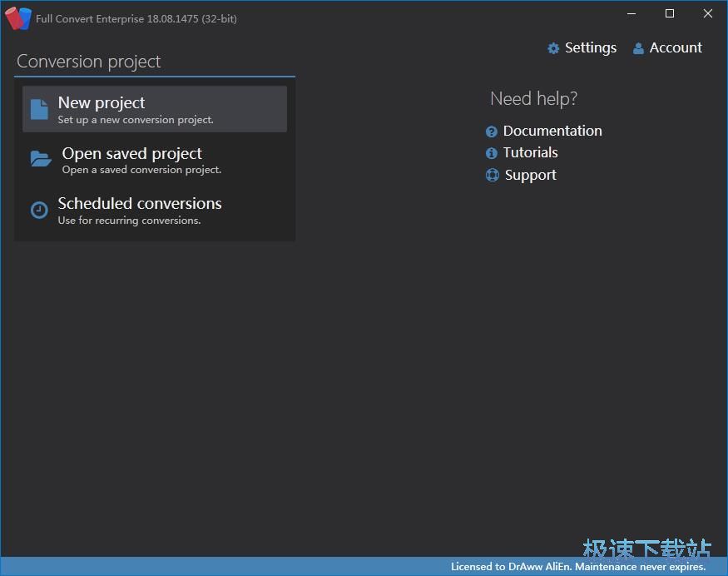Visit the Support link
Image resolution: width=728 pixels, height=576 pixels.
coord(530,175)
